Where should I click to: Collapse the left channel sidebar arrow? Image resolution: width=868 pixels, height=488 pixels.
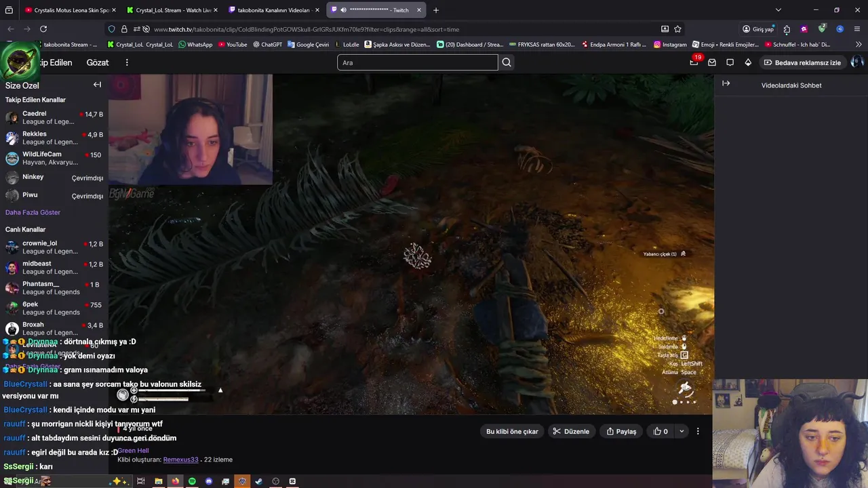[97, 85]
